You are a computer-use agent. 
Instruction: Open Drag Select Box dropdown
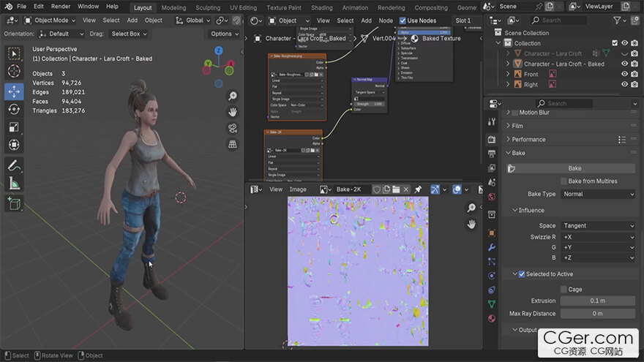(129, 34)
